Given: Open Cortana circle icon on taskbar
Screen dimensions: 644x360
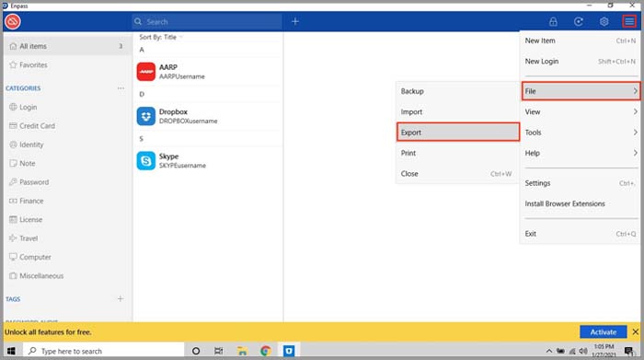Looking at the screenshot, I should pos(196,351).
